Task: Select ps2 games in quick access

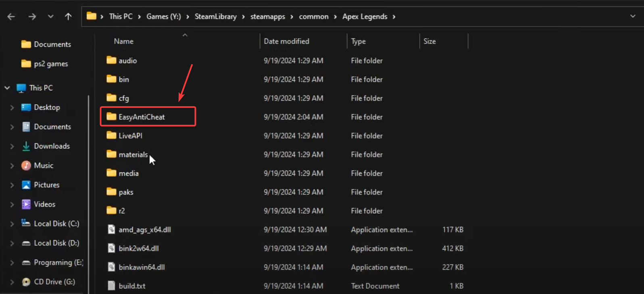Action: (x=51, y=64)
